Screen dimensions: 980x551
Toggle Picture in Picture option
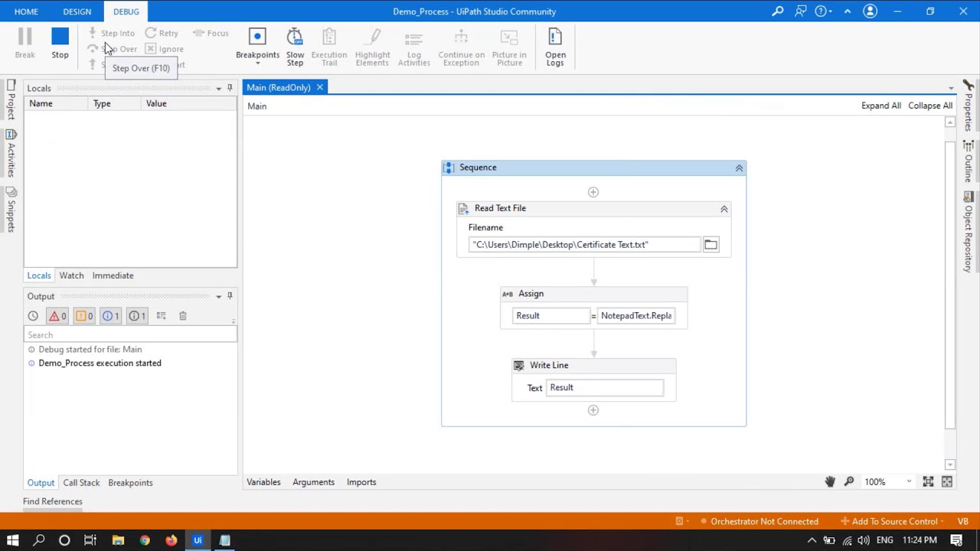click(x=509, y=47)
